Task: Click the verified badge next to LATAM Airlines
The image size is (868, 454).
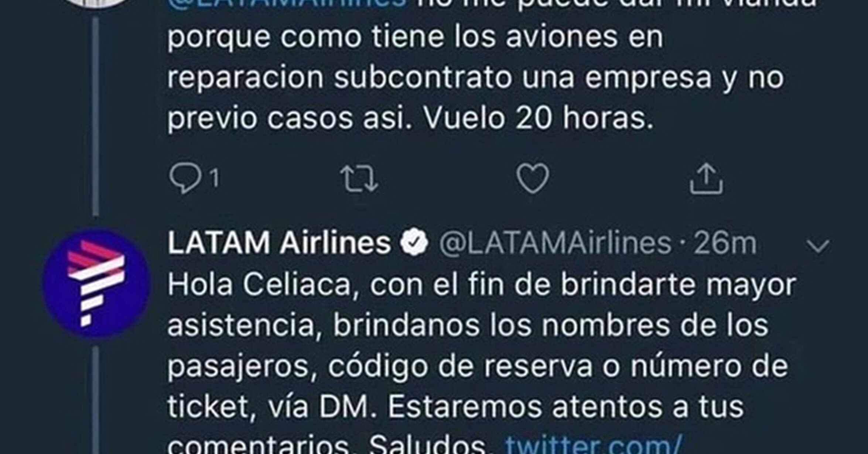Action: (x=414, y=242)
